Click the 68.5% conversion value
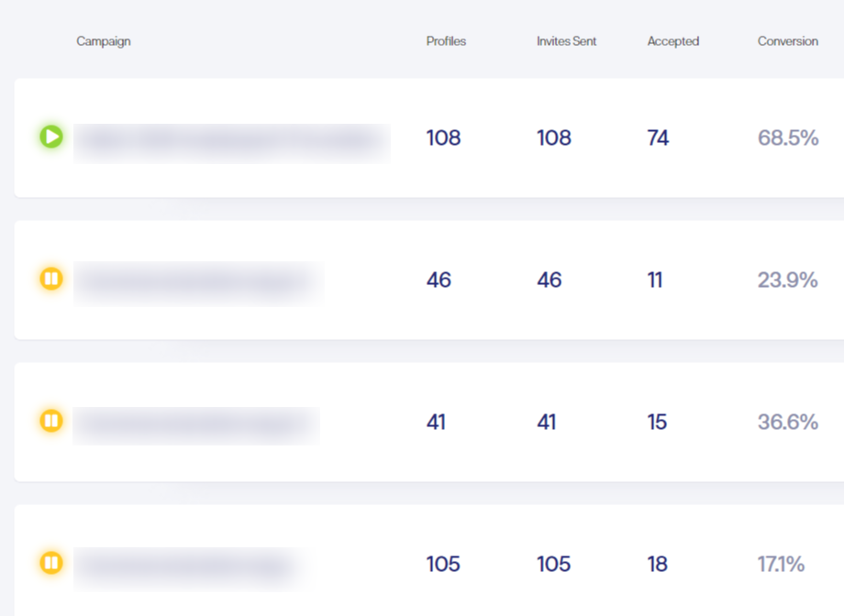Viewport: 844px width, 616px height. tap(787, 137)
